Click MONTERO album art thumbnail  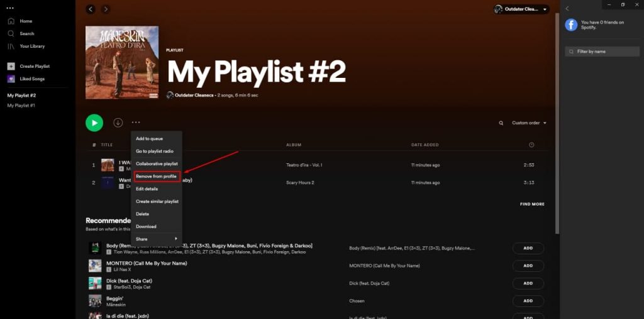tap(96, 266)
